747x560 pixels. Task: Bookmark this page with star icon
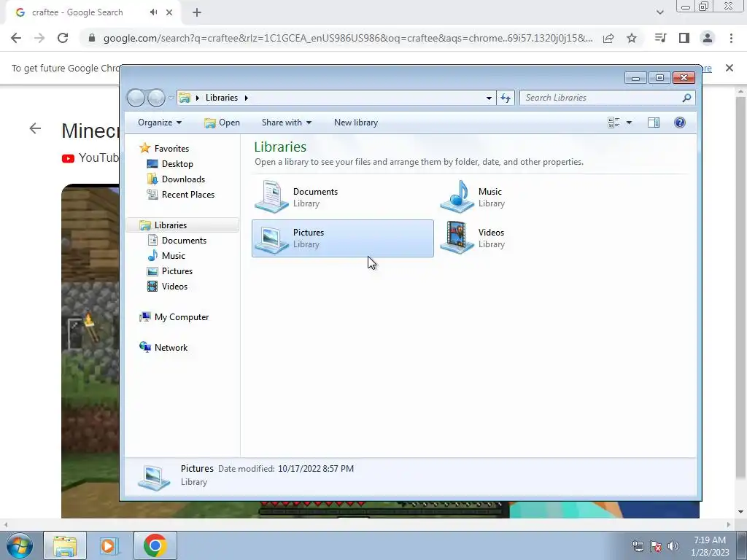632,38
